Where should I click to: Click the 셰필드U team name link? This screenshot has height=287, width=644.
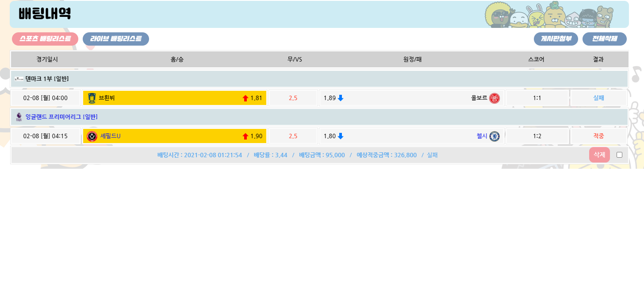click(x=110, y=136)
